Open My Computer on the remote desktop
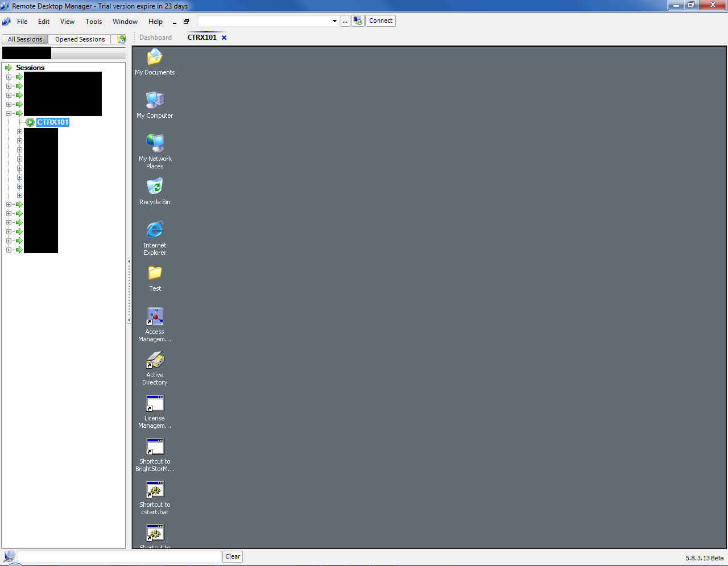 (154, 101)
